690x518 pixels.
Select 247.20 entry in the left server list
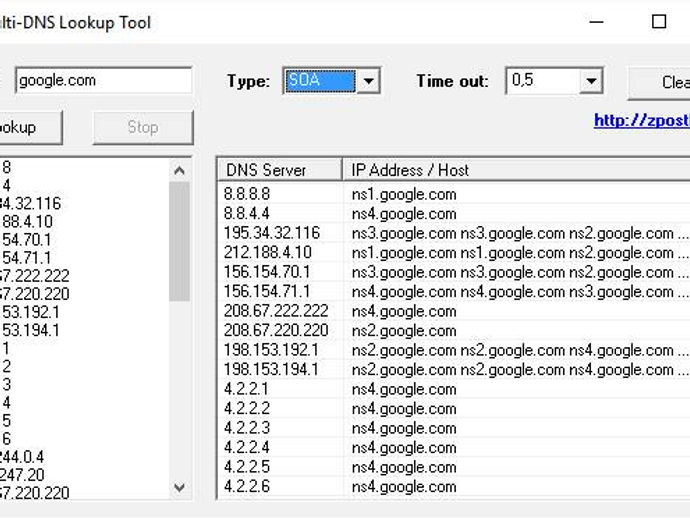(22, 475)
